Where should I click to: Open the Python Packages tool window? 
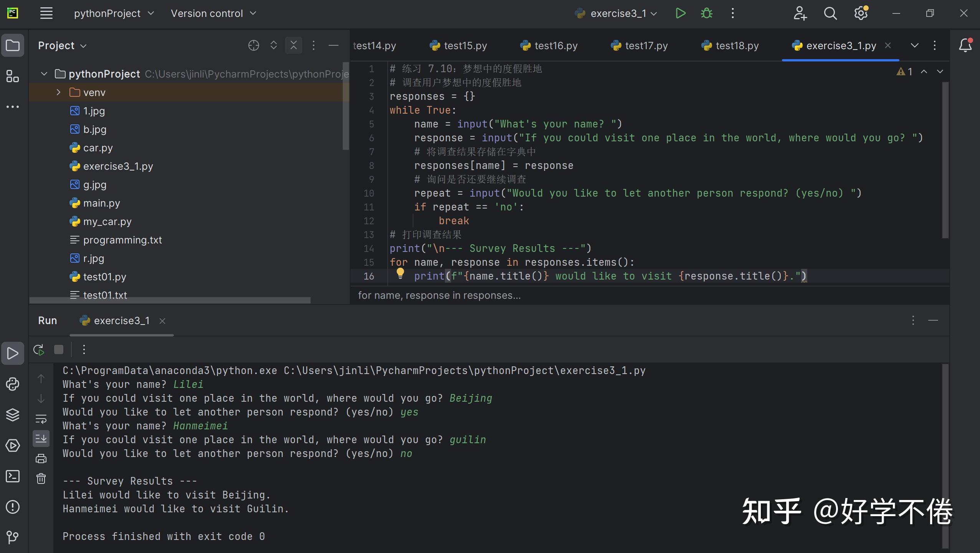[x=13, y=384]
